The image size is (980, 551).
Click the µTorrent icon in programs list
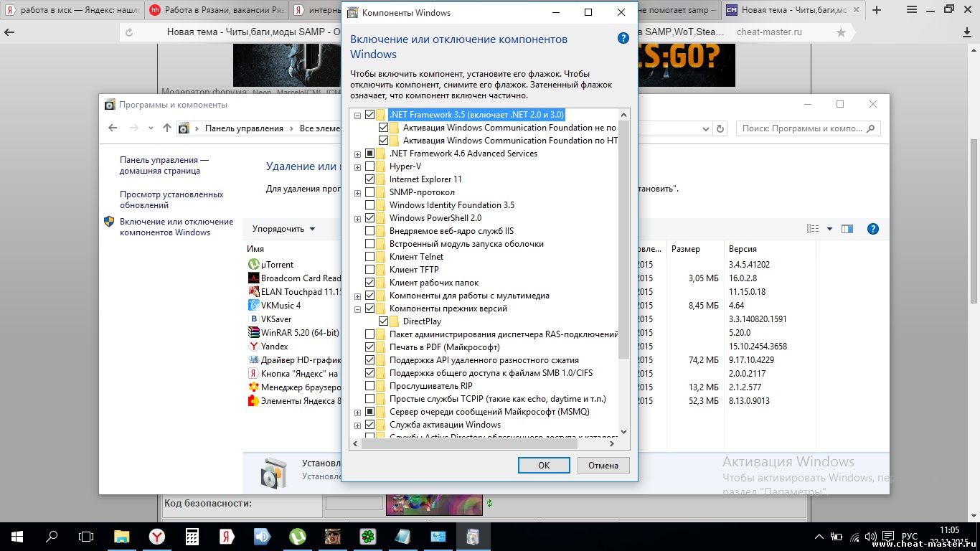coord(253,265)
